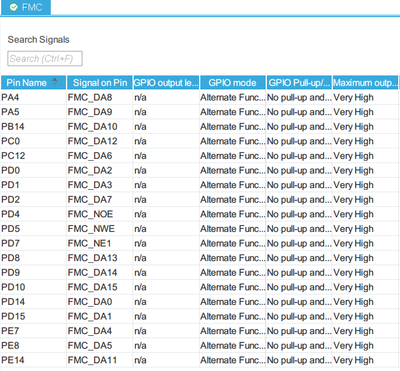Click the Search Signals input field
400x371 pixels.
pyautogui.click(x=45, y=59)
